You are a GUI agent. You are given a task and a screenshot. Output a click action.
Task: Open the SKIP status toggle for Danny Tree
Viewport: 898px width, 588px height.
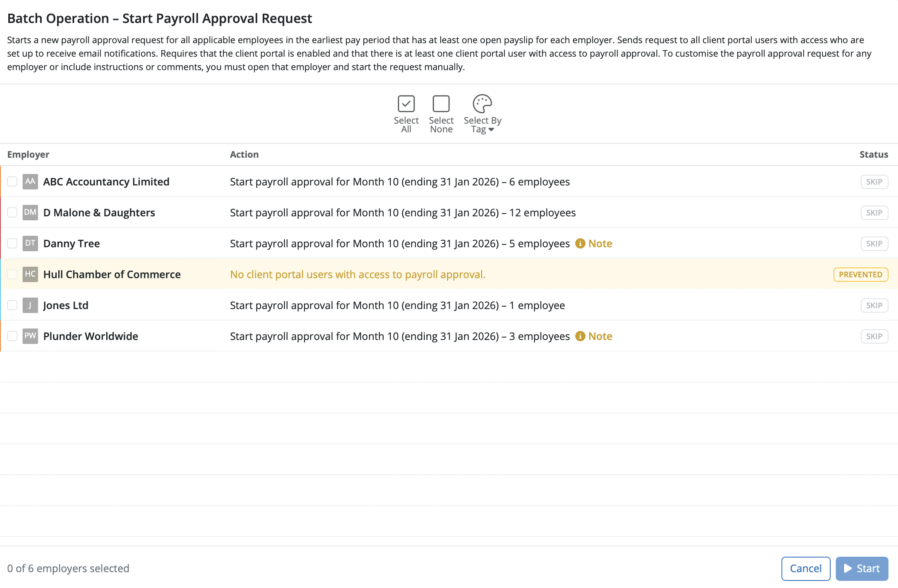point(874,243)
